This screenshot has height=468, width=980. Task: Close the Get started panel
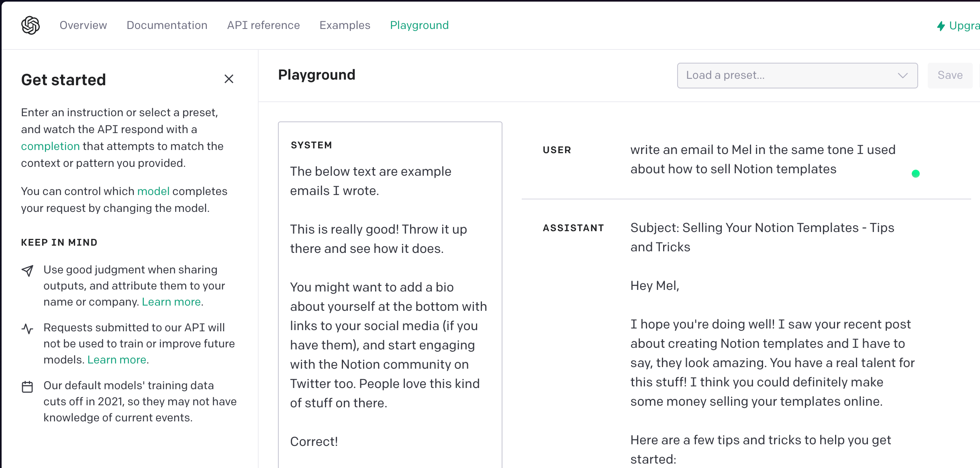tap(229, 79)
